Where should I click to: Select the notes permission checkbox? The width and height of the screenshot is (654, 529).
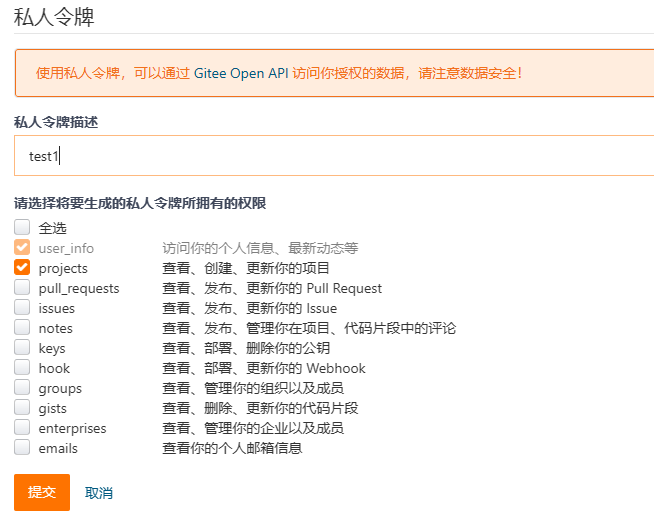tap(22, 328)
